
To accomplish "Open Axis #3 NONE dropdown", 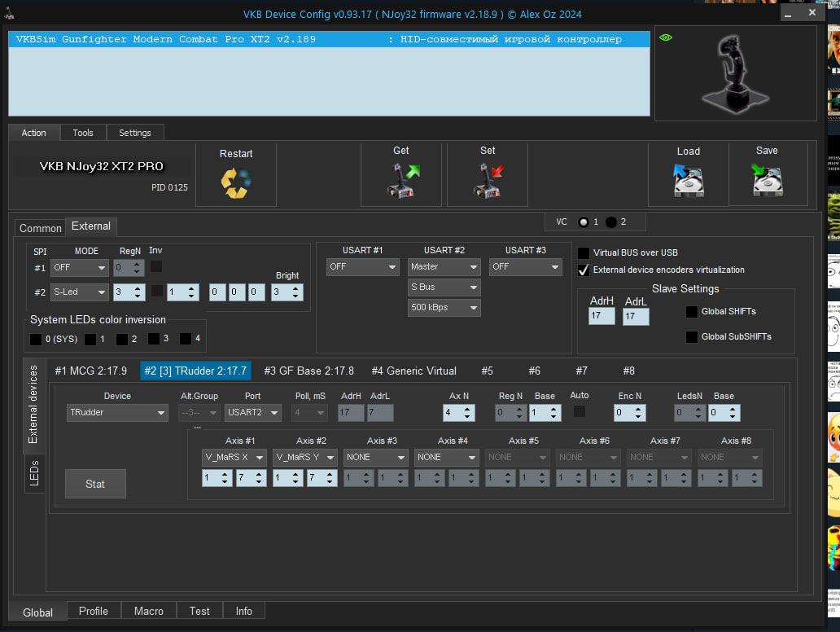I will (x=375, y=457).
